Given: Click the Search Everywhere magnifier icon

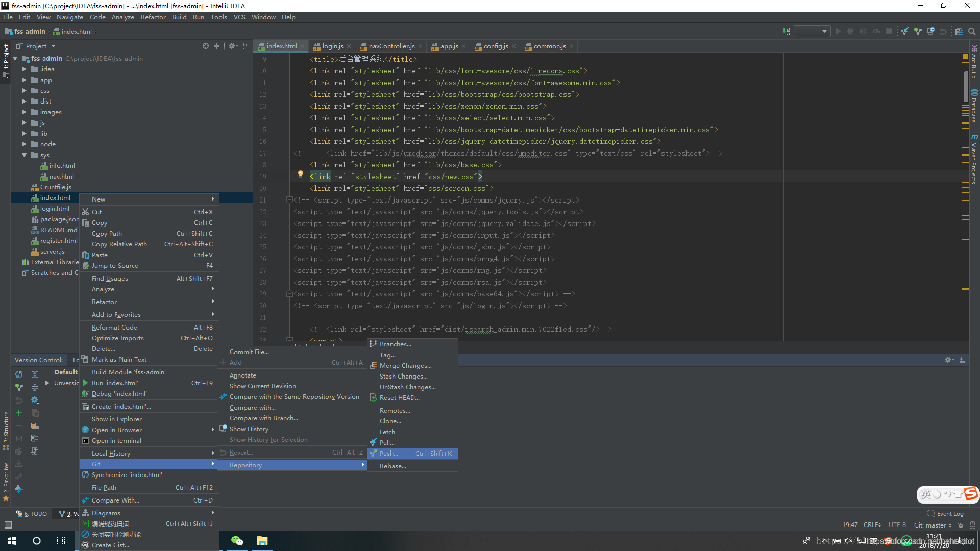Looking at the screenshot, I should (x=972, y=31).
